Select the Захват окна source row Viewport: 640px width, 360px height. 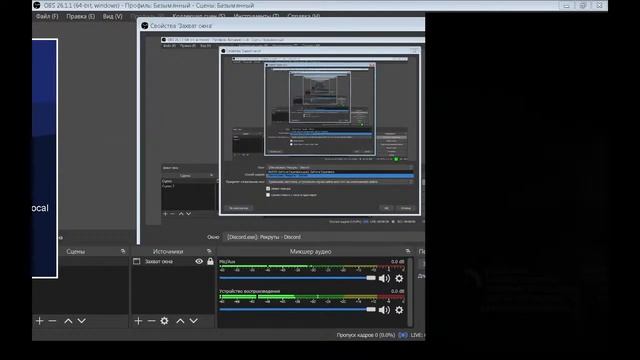click(173, 261)
